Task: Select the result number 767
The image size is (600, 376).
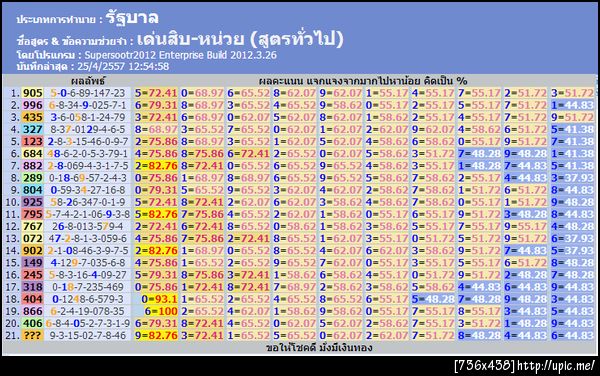Action: [32, 226]
